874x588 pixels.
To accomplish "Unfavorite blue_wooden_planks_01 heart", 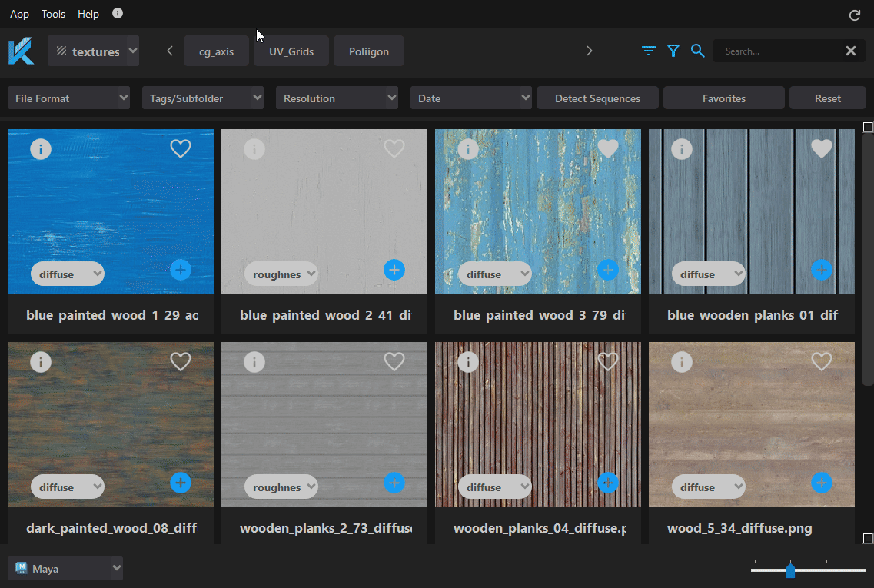I will tap(822, 148).
